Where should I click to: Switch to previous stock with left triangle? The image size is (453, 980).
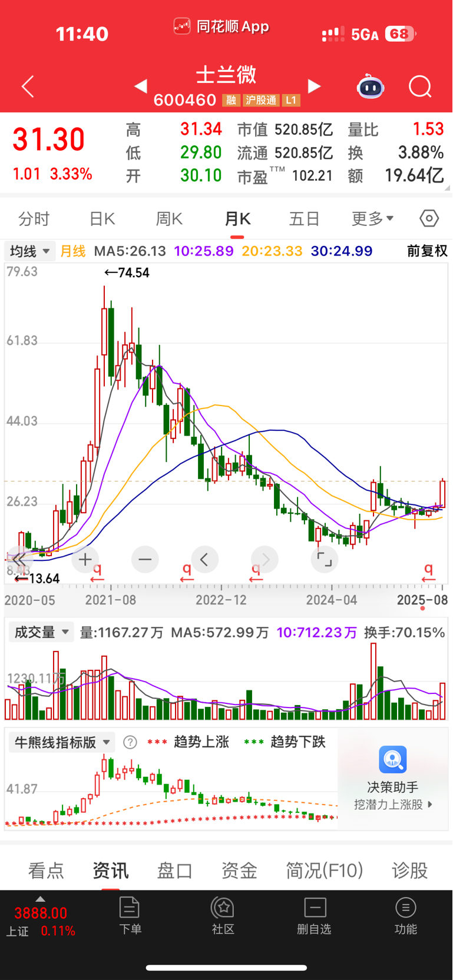(140, 87)
